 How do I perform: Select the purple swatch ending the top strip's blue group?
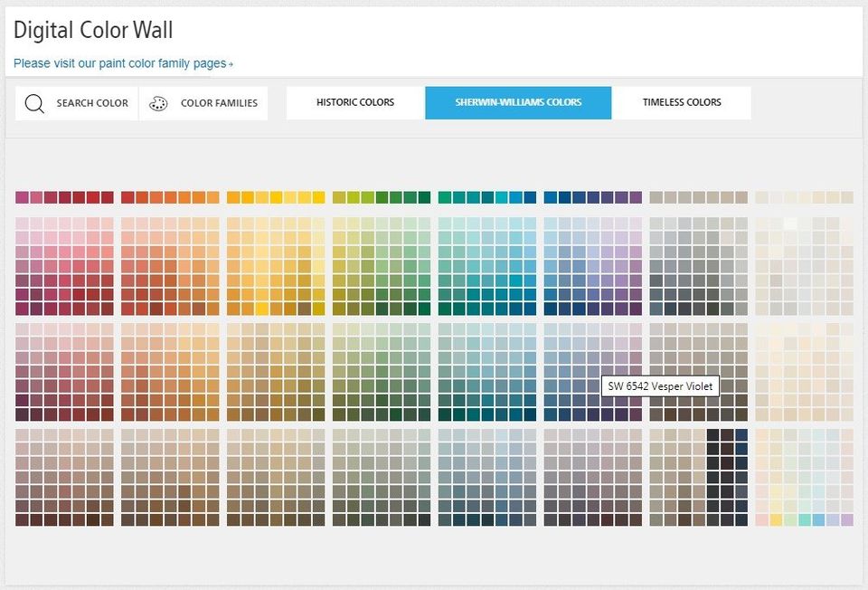tap(636, 197)
